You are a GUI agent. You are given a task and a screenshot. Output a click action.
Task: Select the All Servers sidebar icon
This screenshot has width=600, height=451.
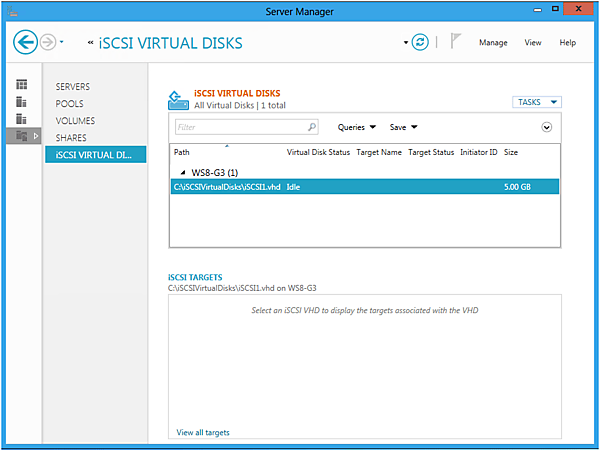pyautogui.click(x=22, y=119)
